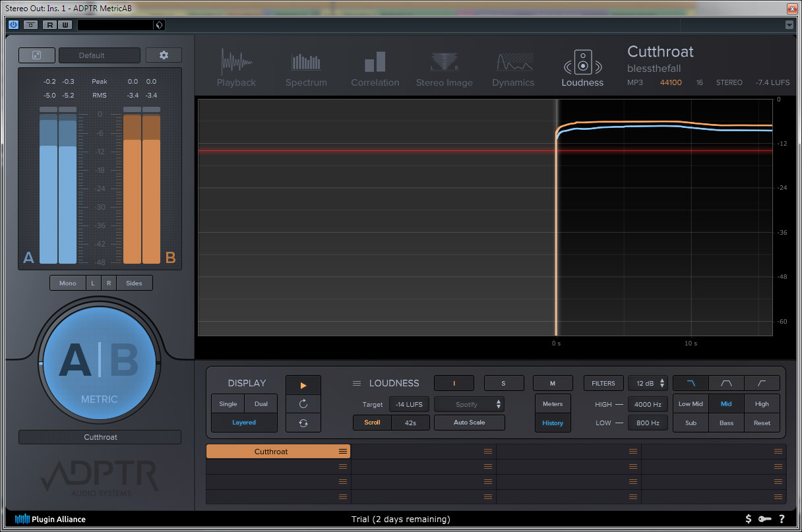Click the question mark help icon

(x=782, y=519)
